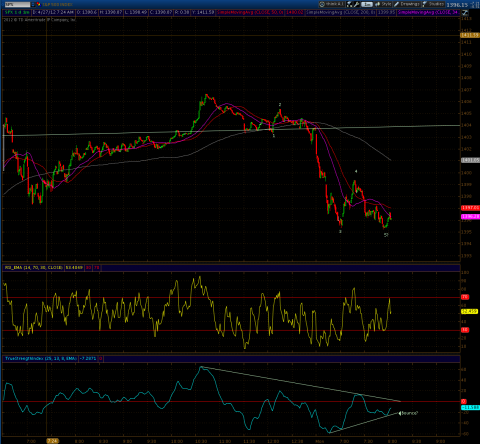
Task: Open the 1m timeframe selector
Action: (367, 4)
